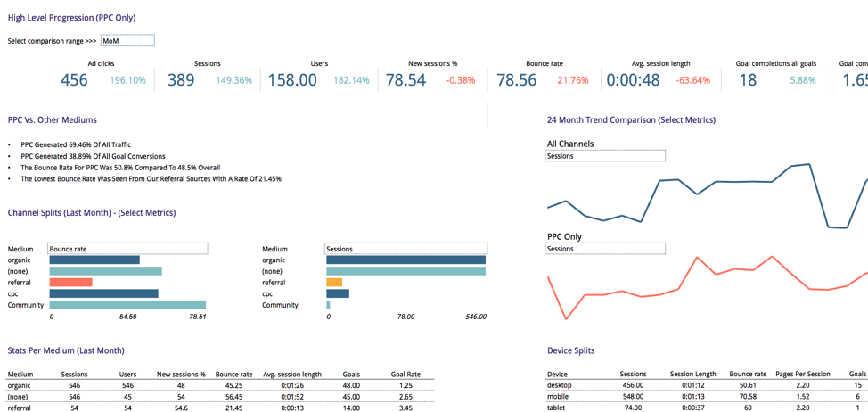Click the Avg. session length value 0:00:48
Screen dimensions: 868x412
633,80
